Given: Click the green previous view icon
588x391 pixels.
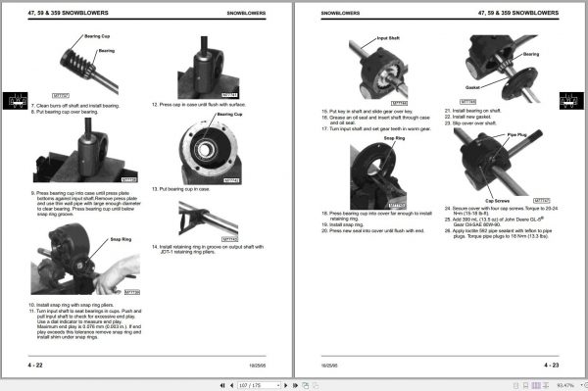Looking at the screenshot, I should point(306,385).
